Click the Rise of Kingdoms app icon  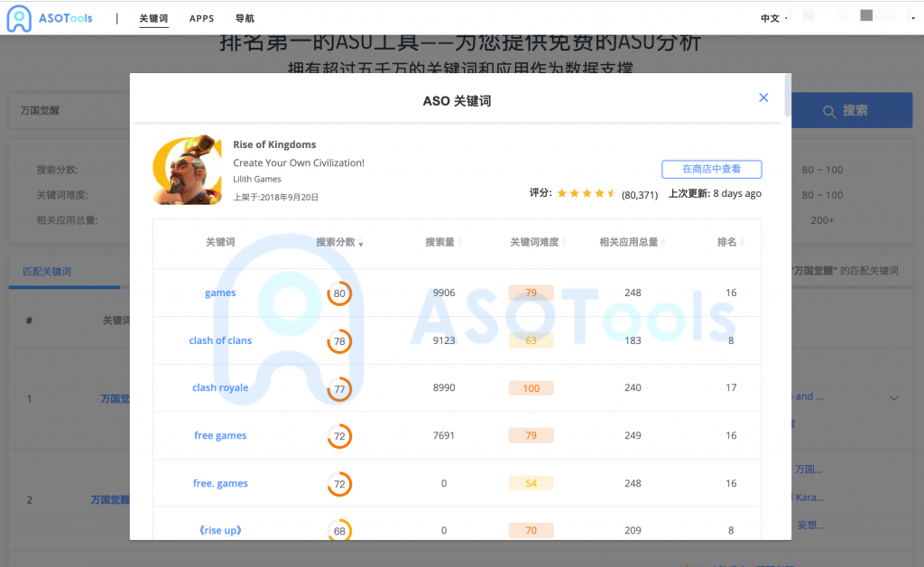(188, 170)
